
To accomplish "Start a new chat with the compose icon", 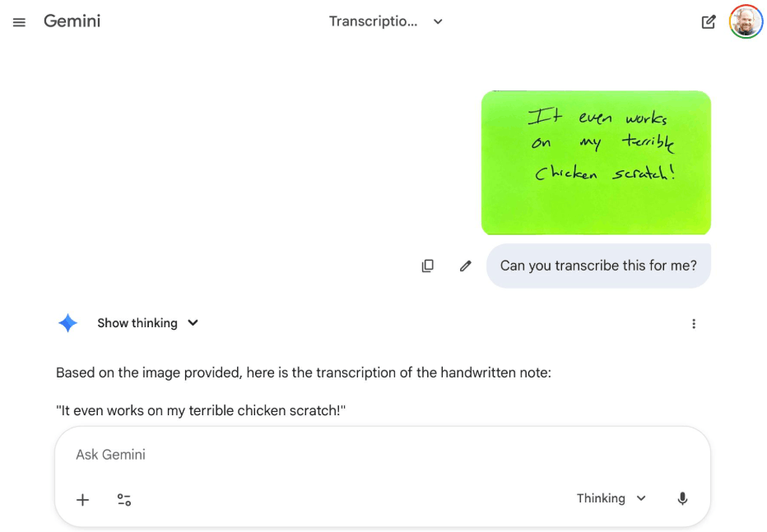I will [x=708, y=22].
